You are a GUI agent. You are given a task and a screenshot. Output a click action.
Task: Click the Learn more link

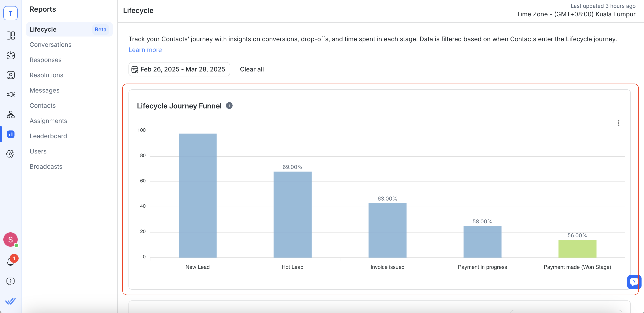(145, 50)
